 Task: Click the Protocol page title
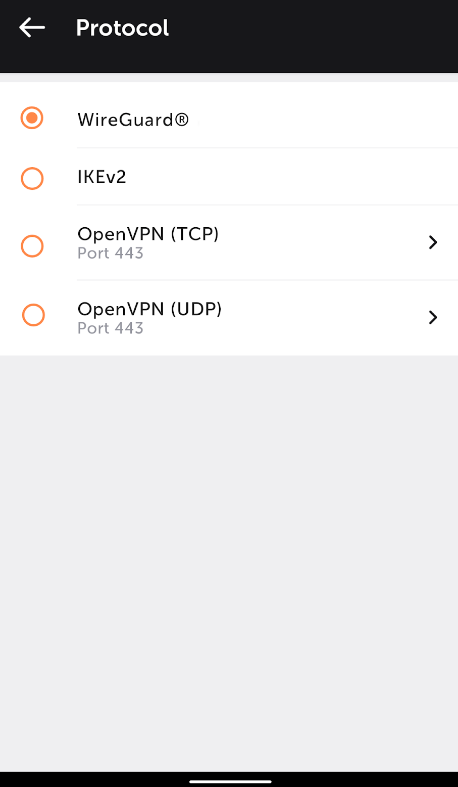[x=122, y=28]
